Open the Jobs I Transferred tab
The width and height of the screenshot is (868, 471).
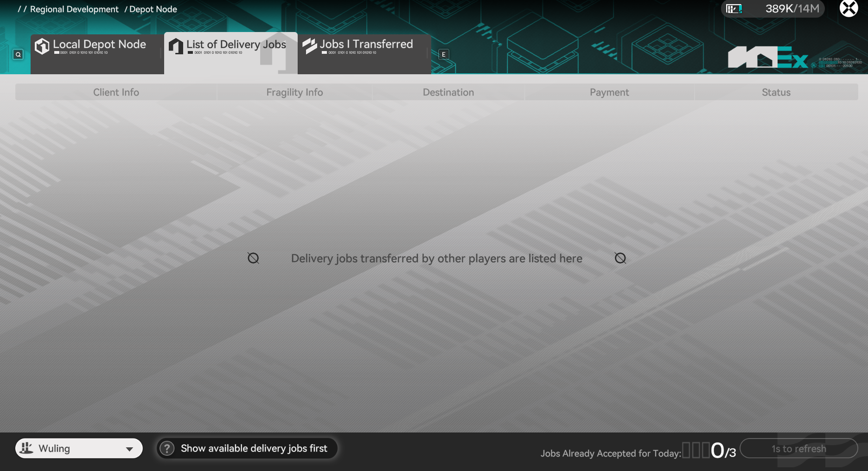click(364, 53)
